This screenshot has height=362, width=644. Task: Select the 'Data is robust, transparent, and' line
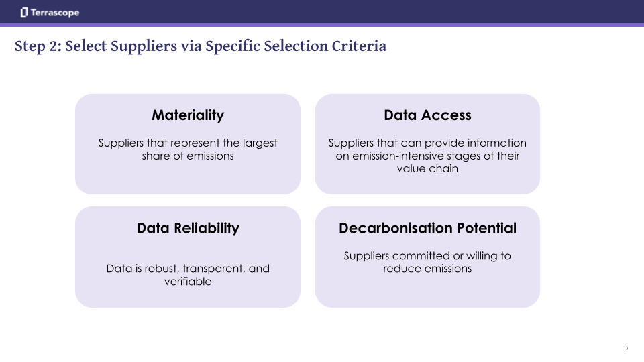[x=188, y=269]
